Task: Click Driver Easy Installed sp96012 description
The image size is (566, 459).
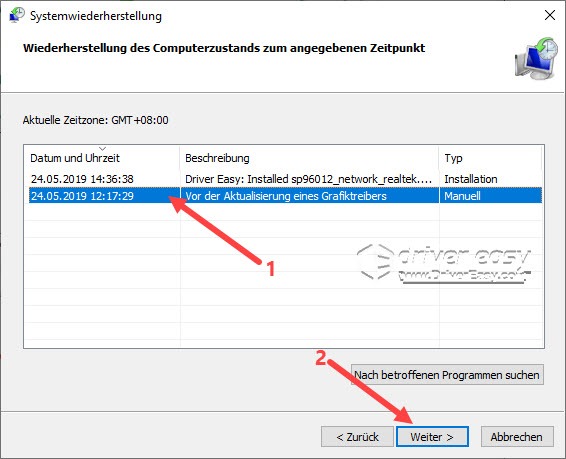Action: pyautogui.click(x=309, y=179)
